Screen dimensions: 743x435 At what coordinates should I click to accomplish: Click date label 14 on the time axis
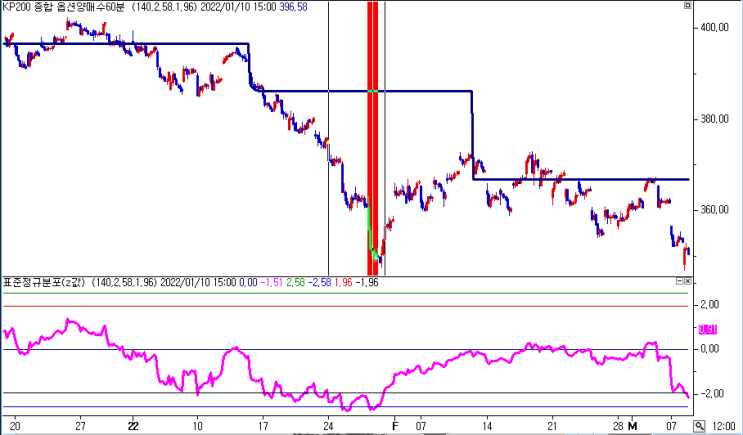point(487,426)
